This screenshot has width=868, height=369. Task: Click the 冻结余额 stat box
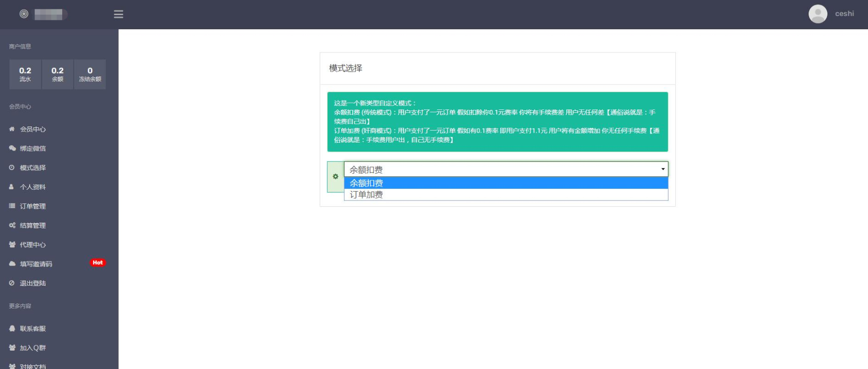(90, 74)
